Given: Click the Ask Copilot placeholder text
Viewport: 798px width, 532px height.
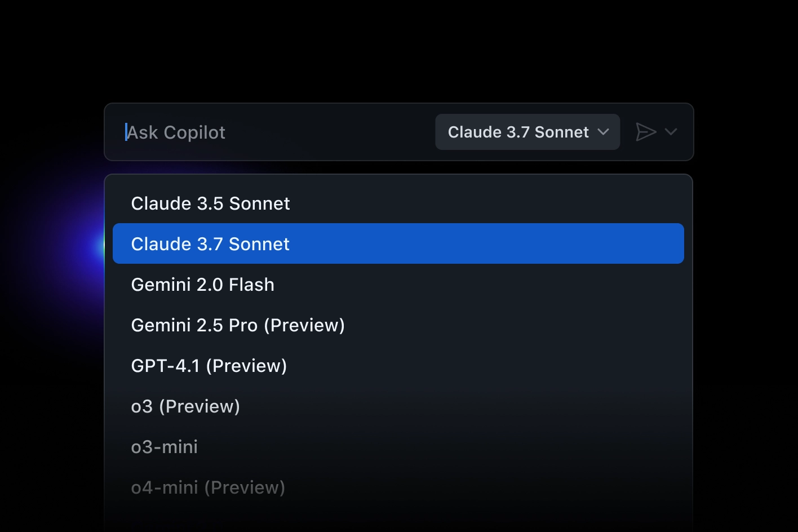Looking at the screenshot, I should point(176,132).
